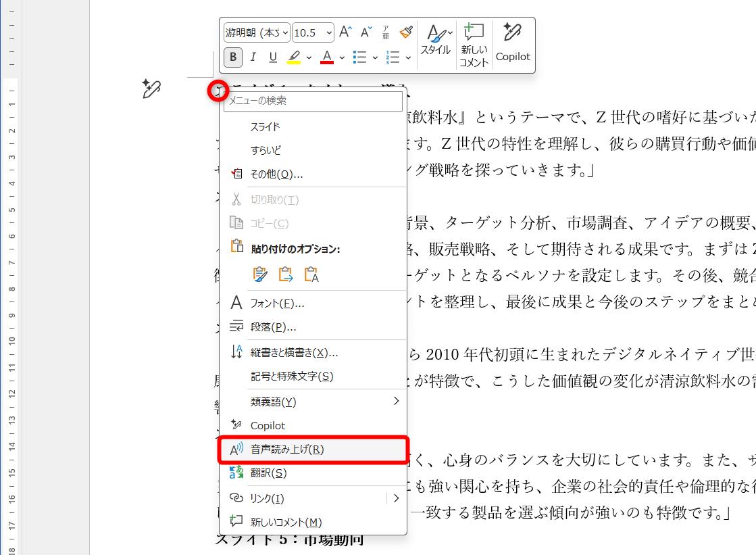Open スタイル from the mini toolbar
Image resolution: width=756 pixels, height=555 pixels.
click(x=437, y=39)
